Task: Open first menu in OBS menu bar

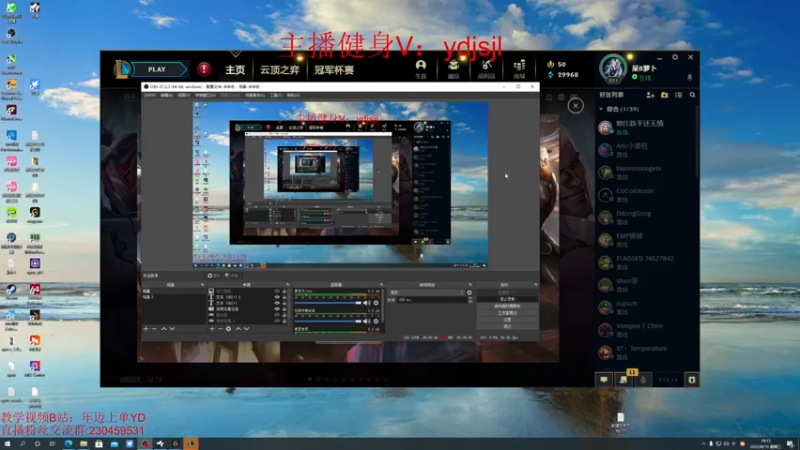Action: 149,95
